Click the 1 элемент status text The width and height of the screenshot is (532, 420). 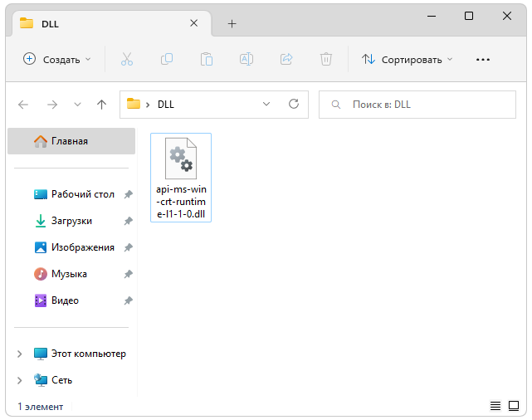(x=41, y=407)
